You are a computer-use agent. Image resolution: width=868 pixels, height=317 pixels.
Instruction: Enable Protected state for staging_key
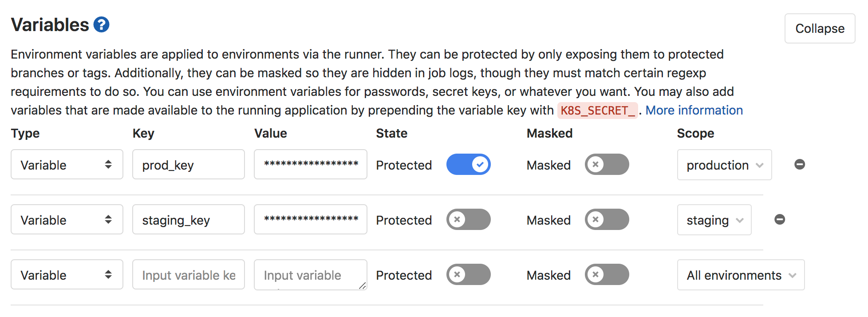tap(468, 219)
